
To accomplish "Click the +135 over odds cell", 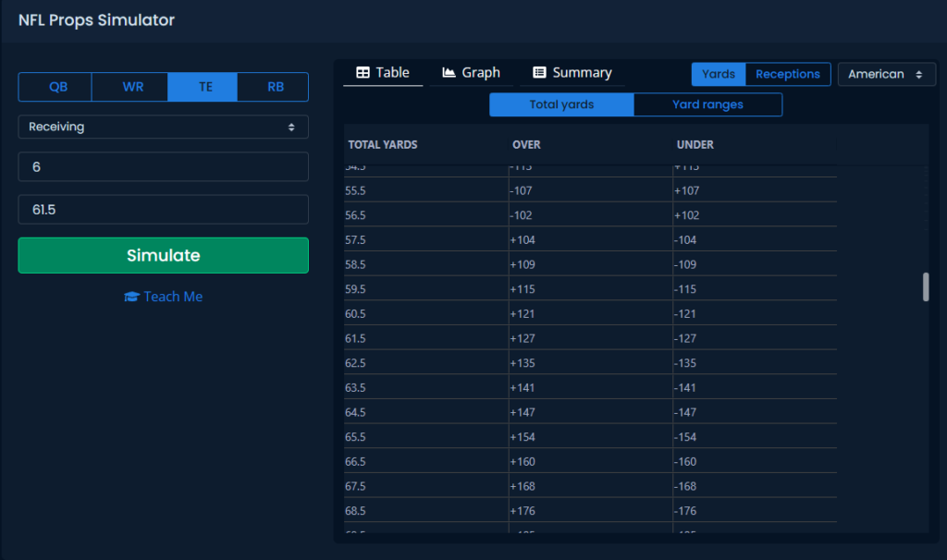I will [x=591, y=363].
